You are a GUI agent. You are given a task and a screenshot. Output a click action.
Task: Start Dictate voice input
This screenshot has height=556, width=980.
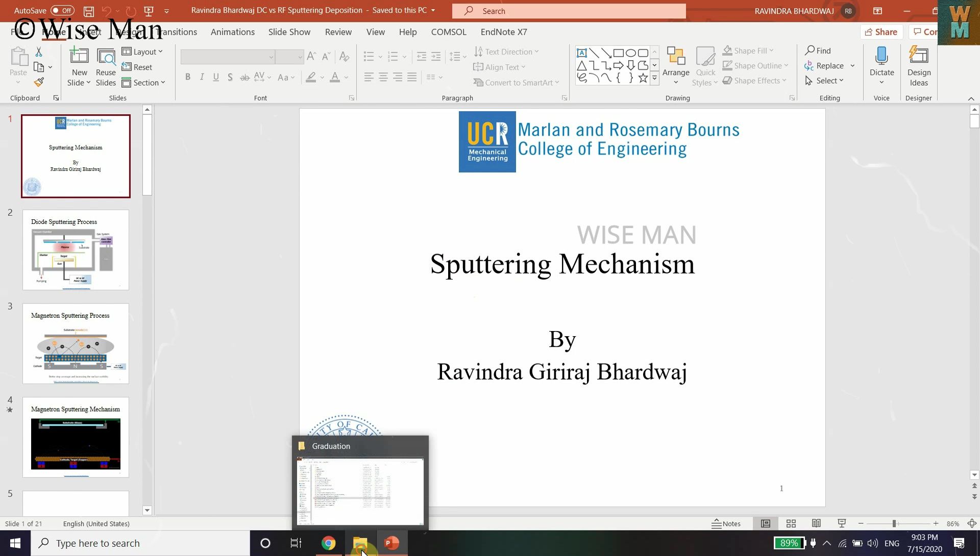pyautogui.click(x=881, y=67)
